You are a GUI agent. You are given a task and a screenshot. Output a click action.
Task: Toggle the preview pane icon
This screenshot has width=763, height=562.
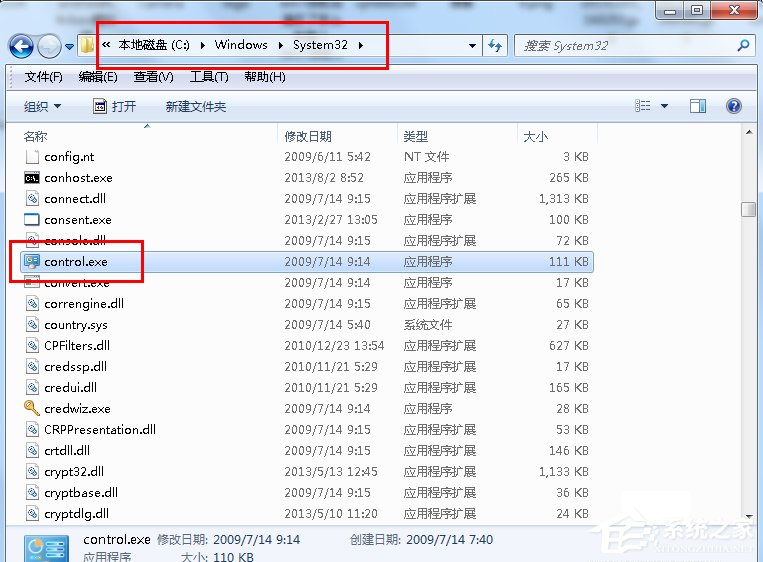coord(699,106)
